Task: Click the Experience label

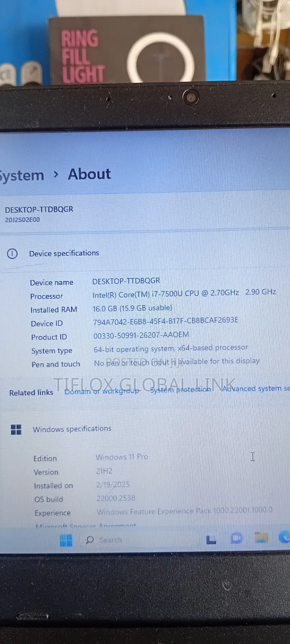Action: 53,513
